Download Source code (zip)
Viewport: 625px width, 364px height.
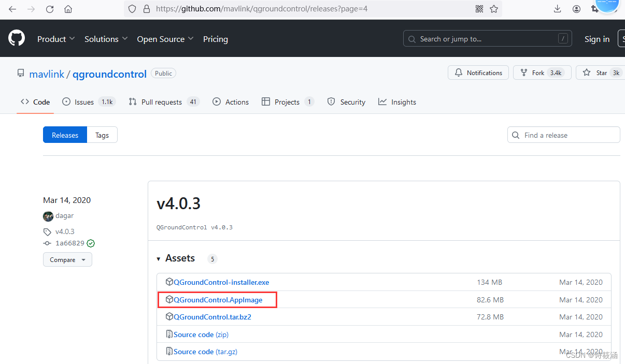point(201,334)
